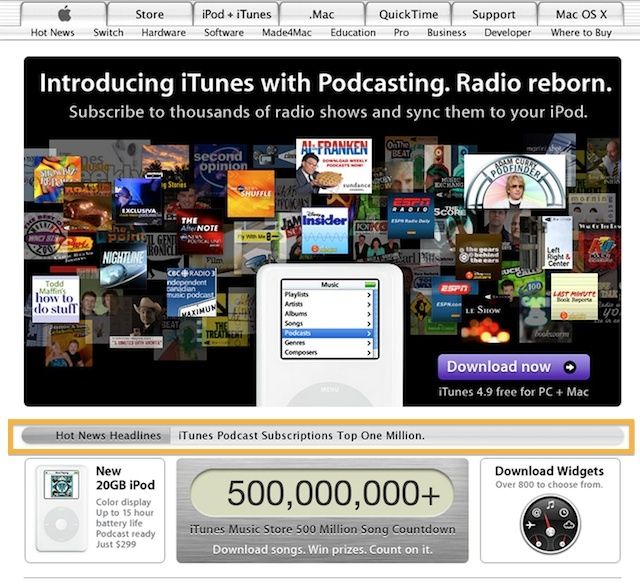Switch to the iPod + iTunes tab
This screenshot has height=587, width=640.
236,14
